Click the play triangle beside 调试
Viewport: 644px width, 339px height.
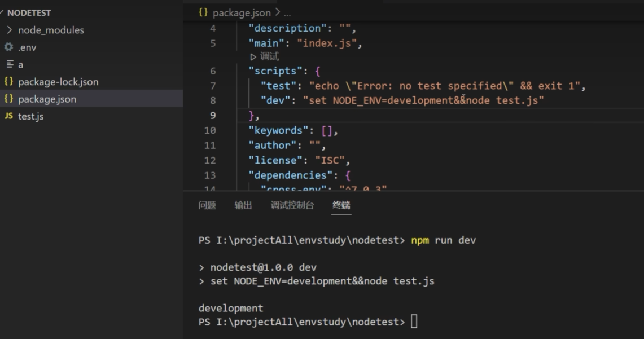pyautogui.click(x=253, y=57)
